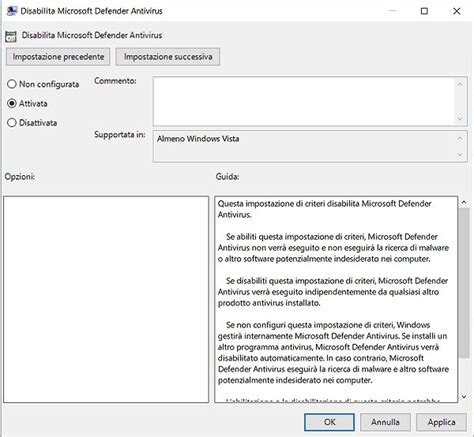This screenshot has width=474, height=437.
Task: Confirm with the OK button
Action: (x=329, y=422)
